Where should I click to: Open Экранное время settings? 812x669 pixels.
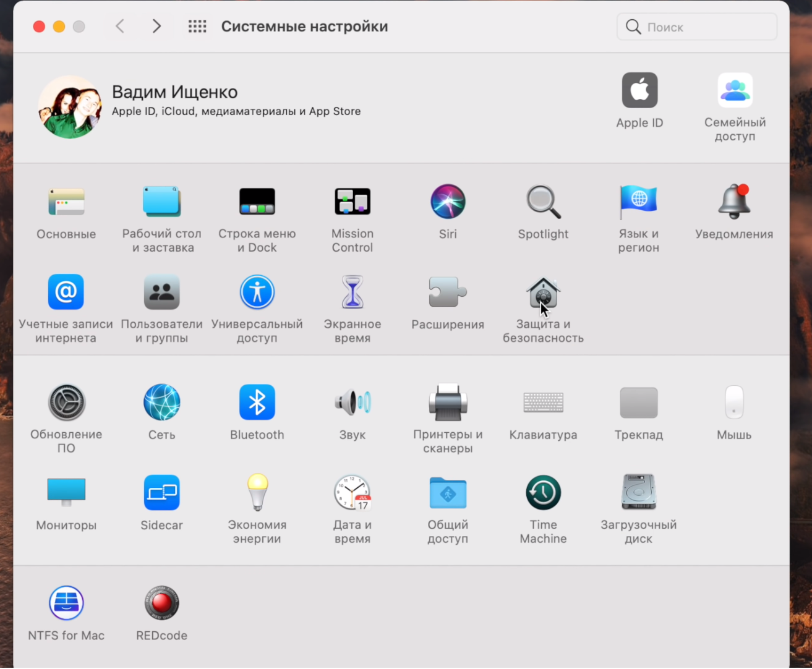point(353,292)
